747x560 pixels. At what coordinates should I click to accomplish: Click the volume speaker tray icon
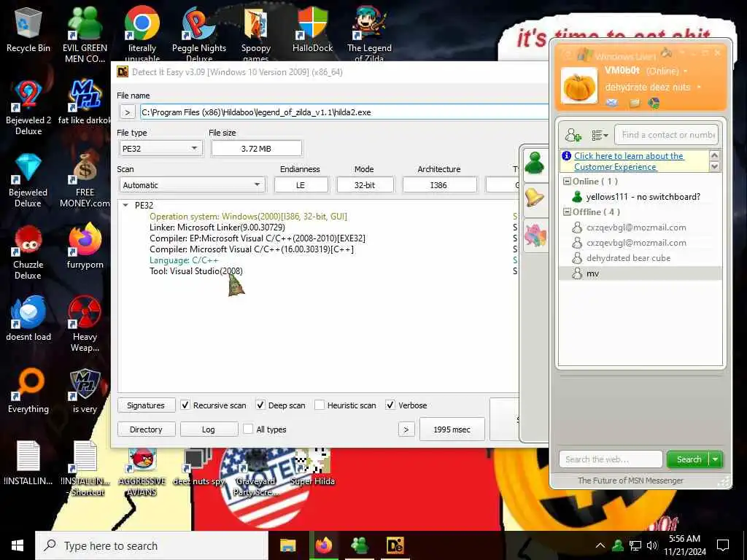coord(651,545)
